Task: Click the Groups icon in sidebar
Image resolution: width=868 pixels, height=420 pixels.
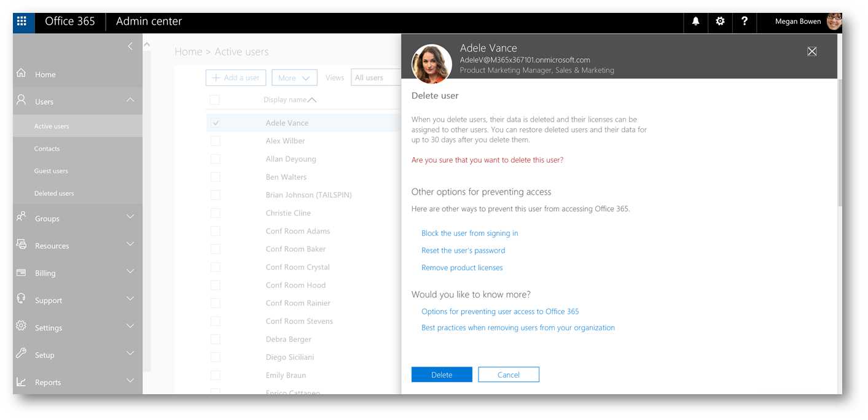Action: point(22,217)
